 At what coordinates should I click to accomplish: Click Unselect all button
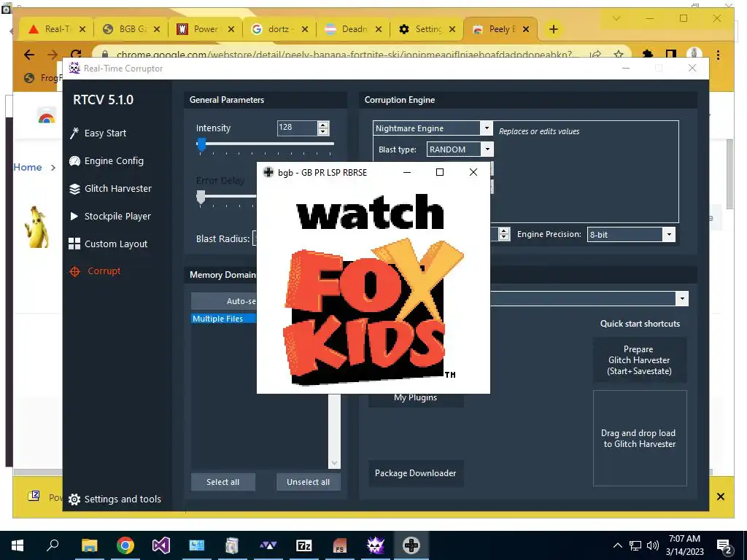pyautogui.click(x=309, y=482)
